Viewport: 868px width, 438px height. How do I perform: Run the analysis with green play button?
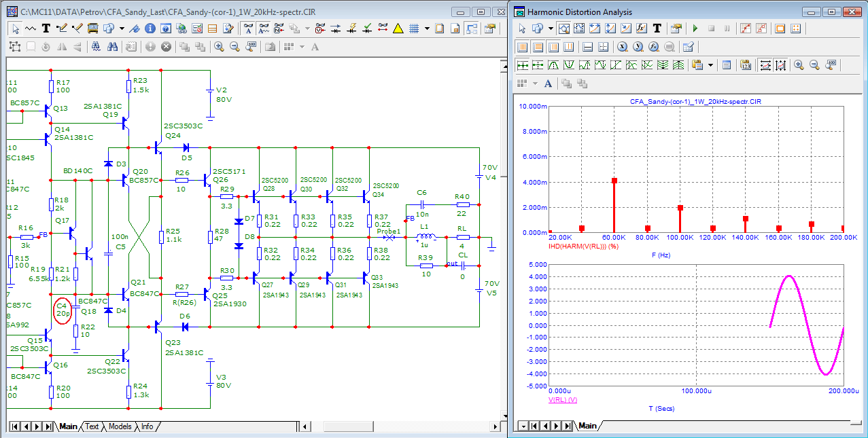(x=695, y=29)
